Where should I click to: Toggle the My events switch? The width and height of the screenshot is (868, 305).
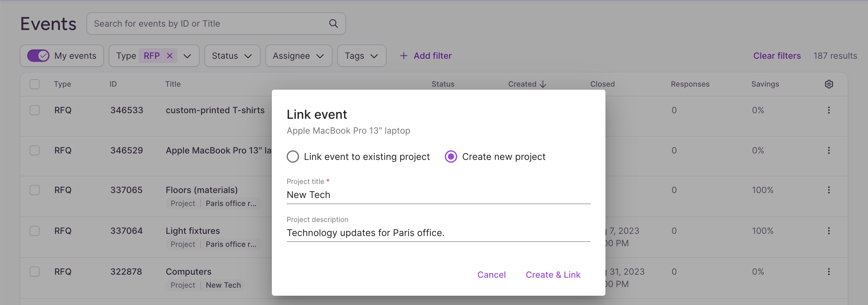[38, 56]
